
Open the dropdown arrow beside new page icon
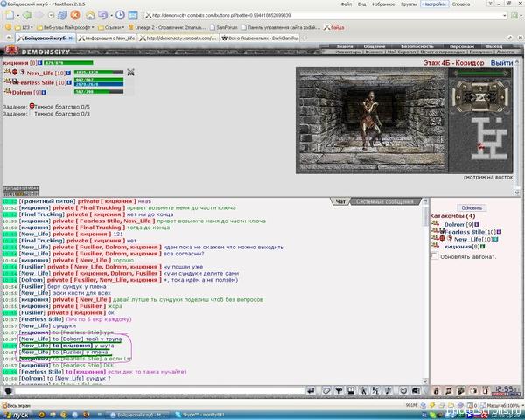tap(17, 16)
